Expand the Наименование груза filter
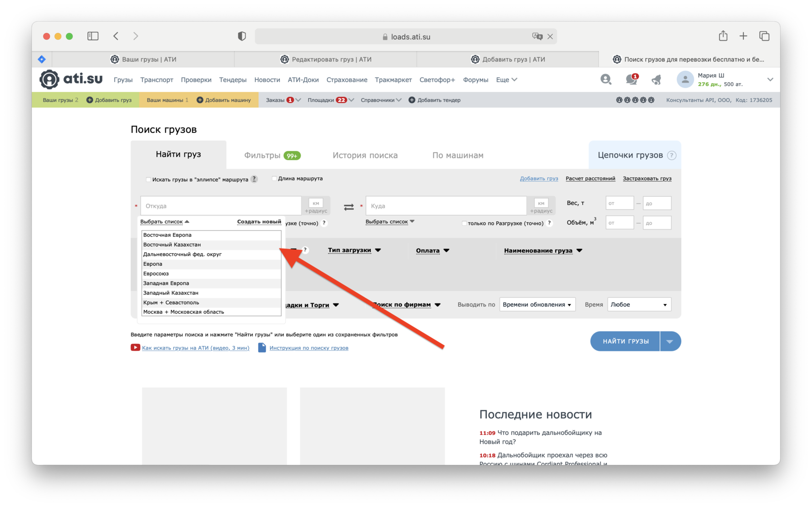Image resolution: width=812 pixels, height=507 pixels. 543,250
